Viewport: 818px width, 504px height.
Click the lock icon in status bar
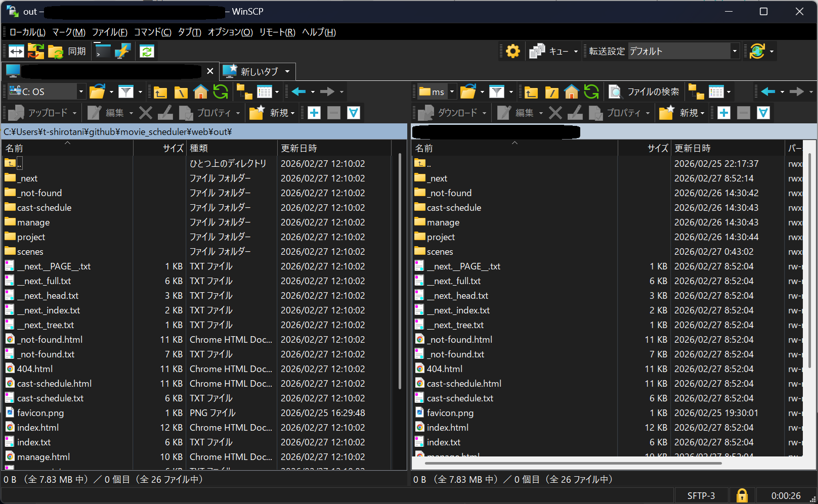(742, 495)
